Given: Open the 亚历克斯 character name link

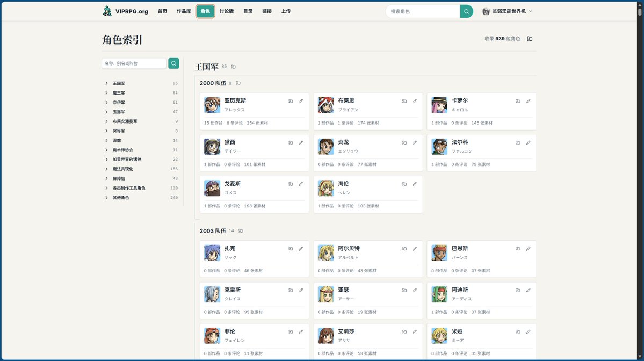Looking at the screenshot, I should tap(235, 100).
